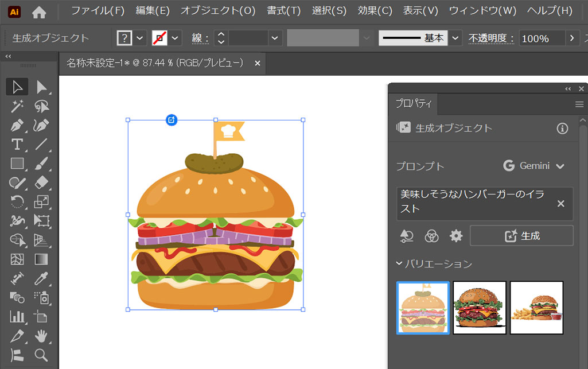Image resolution: width=588 pixels, height=369 pixels.
Task: Select the realistic burger variation thumbnail
Action: point(480,308)
